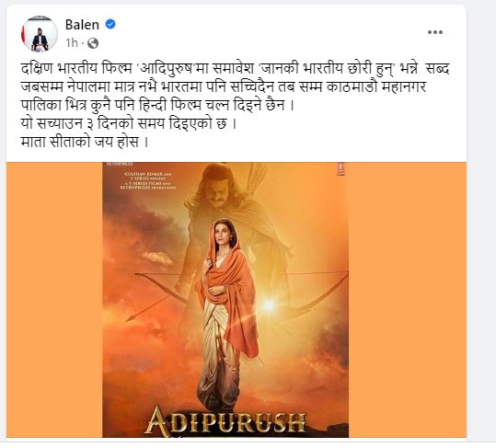Click the arrow tip on poster's left

(x=129, y=318)
